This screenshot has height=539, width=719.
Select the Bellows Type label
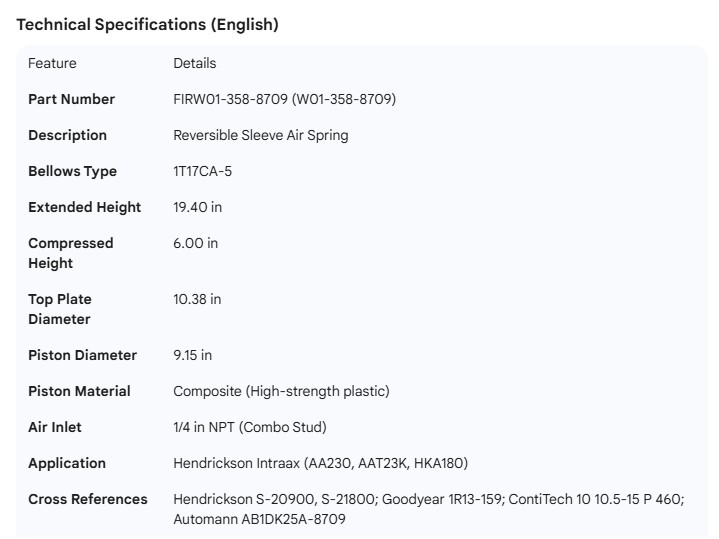[72, 171]
